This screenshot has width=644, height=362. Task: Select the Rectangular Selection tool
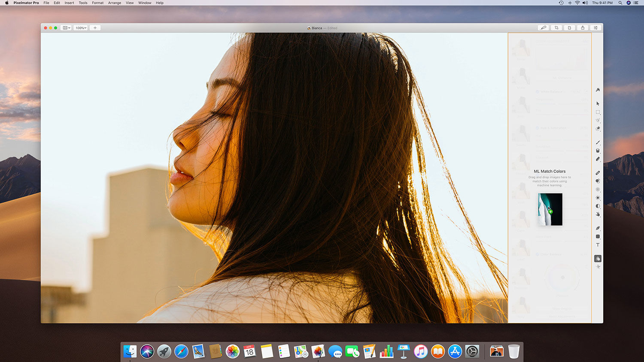pyautogui.click(x=598, y=112)
